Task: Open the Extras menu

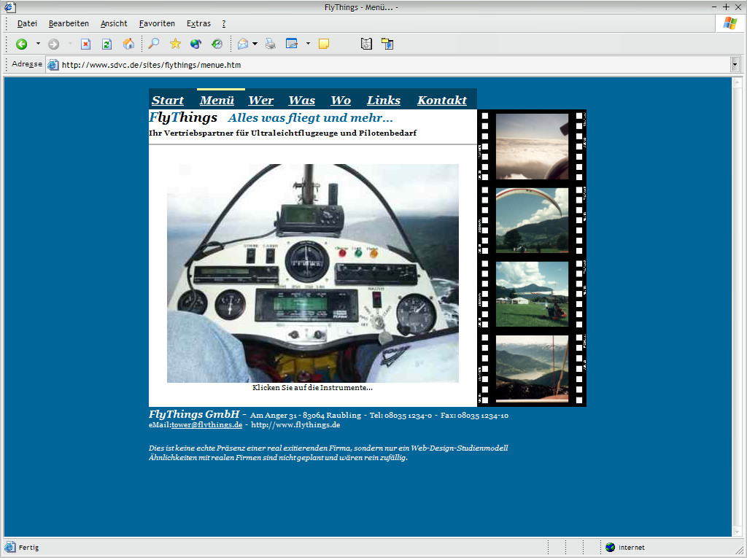Action: (x=198, y=23)
